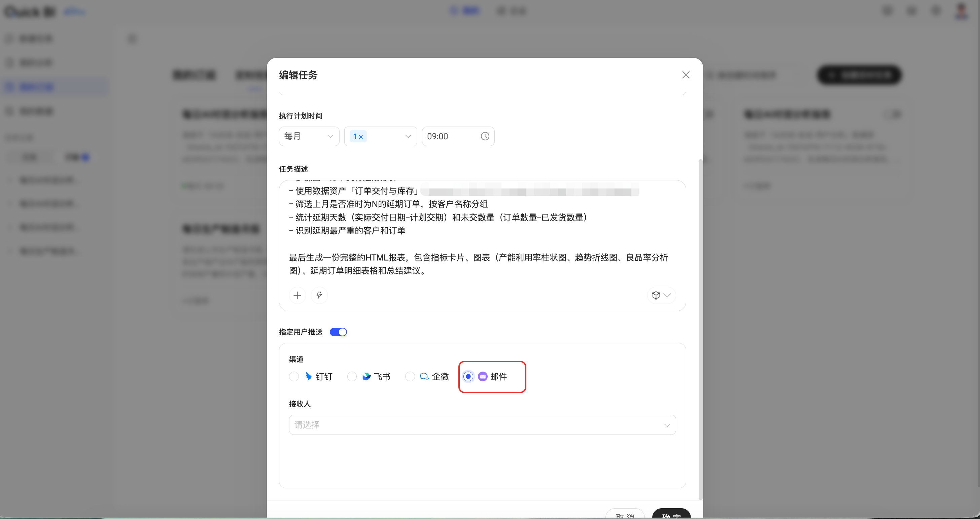
Task: Click the dialog's vertical scrollbar
Action: (700, 330)
